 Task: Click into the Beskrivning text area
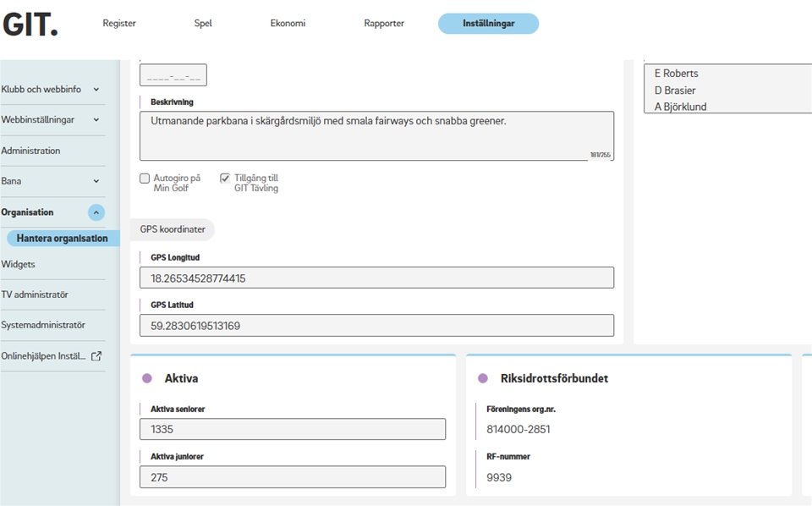(376, 135)
